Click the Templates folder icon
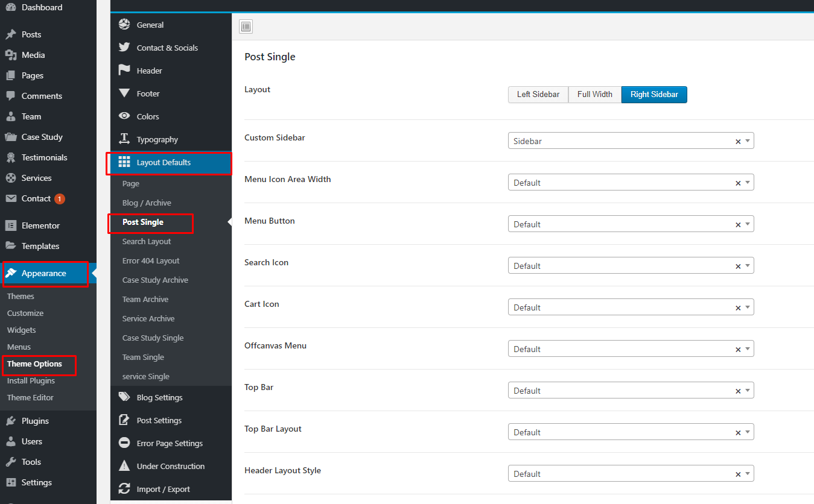The image size is (814, 504). tap(11, 246)
